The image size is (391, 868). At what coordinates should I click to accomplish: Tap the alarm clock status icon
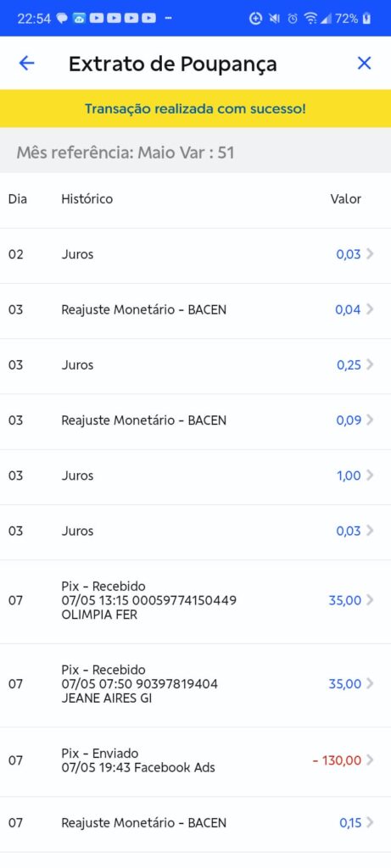(x=293, y=19)
